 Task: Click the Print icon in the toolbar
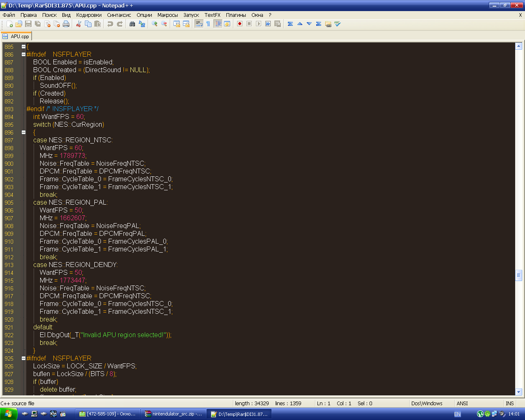(66, 24)
